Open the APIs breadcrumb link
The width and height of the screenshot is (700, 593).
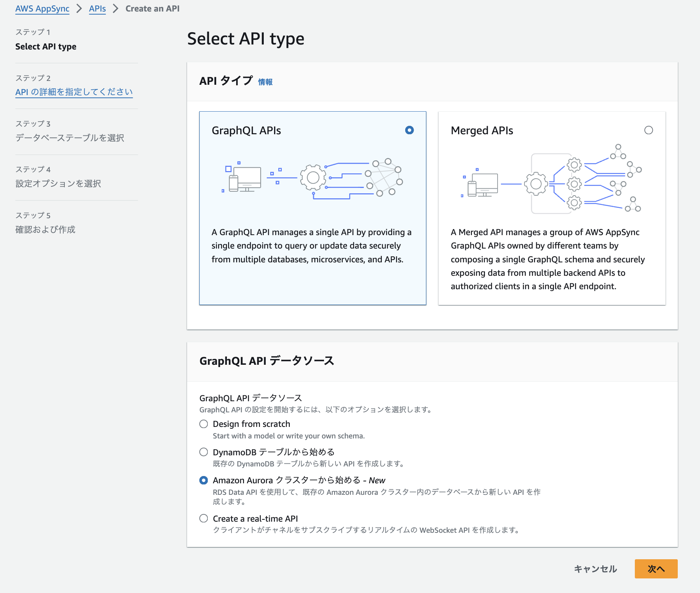[x=97, y=8]
